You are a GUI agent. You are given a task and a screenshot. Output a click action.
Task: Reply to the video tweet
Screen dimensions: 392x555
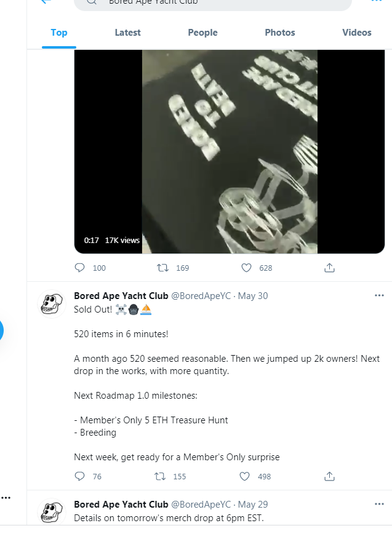pyautogui.click(x=80, y=268)
